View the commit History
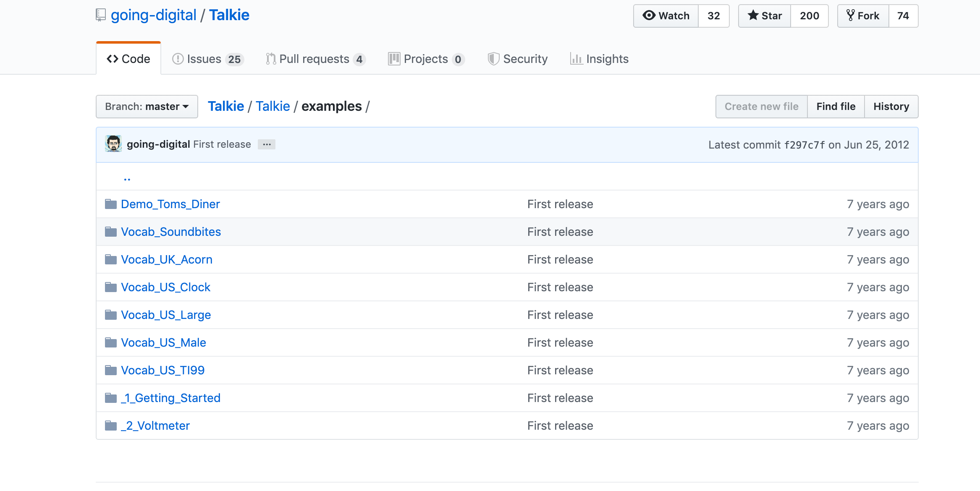The image size is (980, 491). [891, 106]
